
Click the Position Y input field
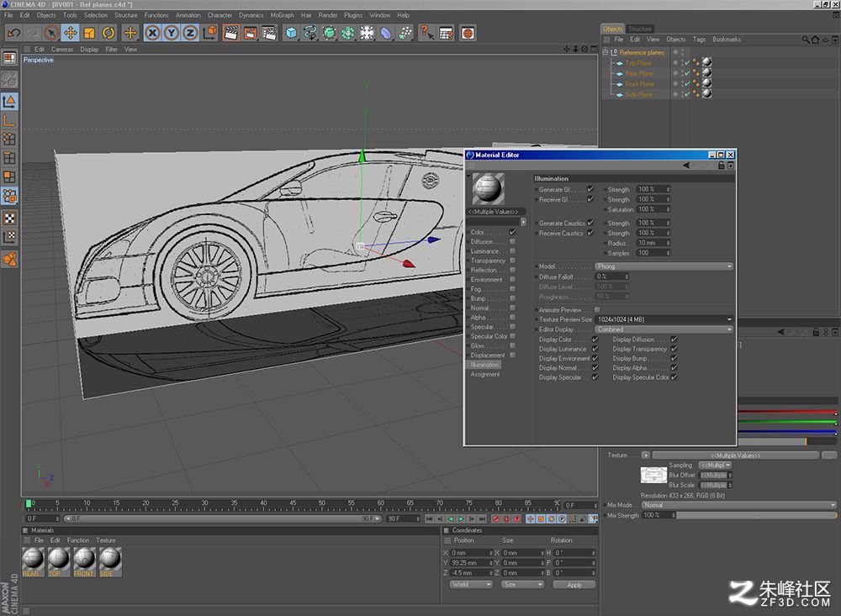[x=472, y=563]
